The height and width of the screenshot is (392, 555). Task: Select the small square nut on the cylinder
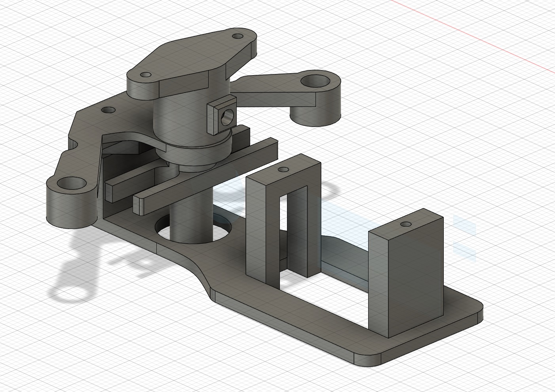(222, 116)
